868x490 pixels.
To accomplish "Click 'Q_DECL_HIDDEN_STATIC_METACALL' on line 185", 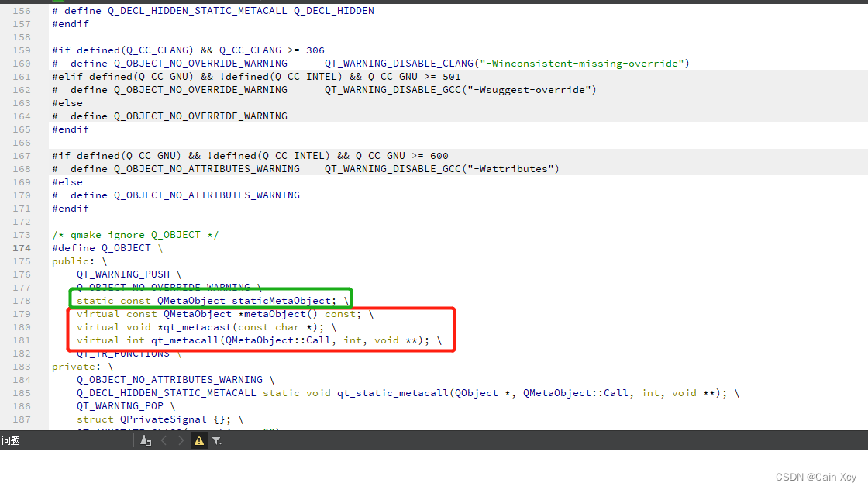I will pyautogui.click(x=166, y=393).
